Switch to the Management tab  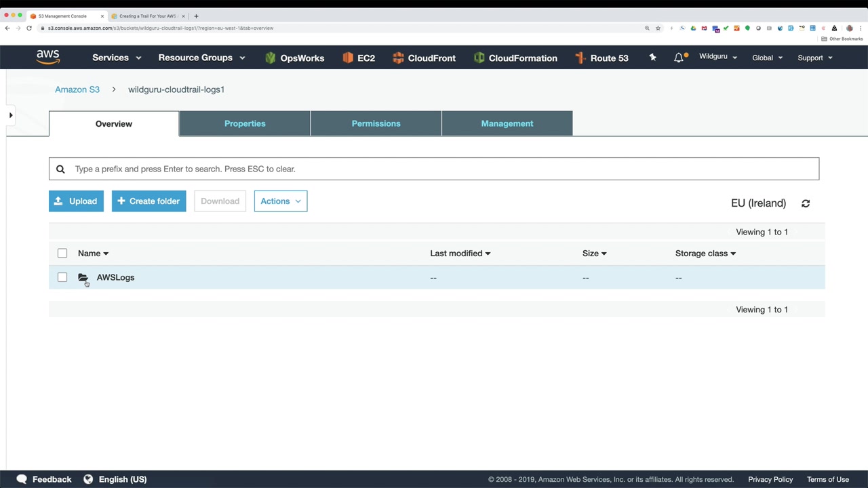(507, 123)
